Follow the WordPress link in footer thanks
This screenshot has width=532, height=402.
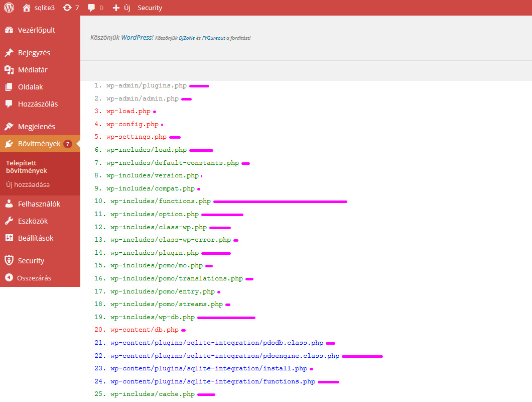tap(138, 37)
